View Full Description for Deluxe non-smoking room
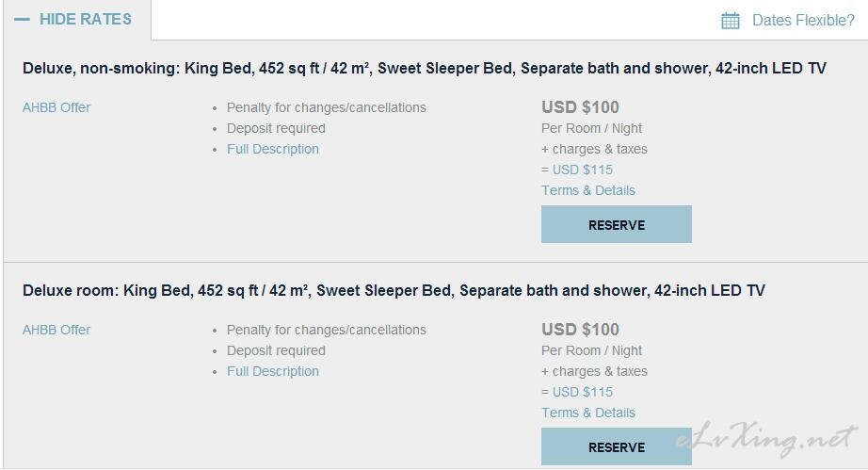Screen dimensions: 868x470 pyautogui.click(x=272, y=149)
